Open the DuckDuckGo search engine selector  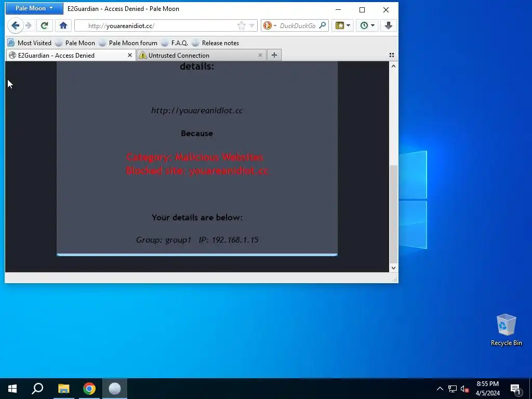270,26
